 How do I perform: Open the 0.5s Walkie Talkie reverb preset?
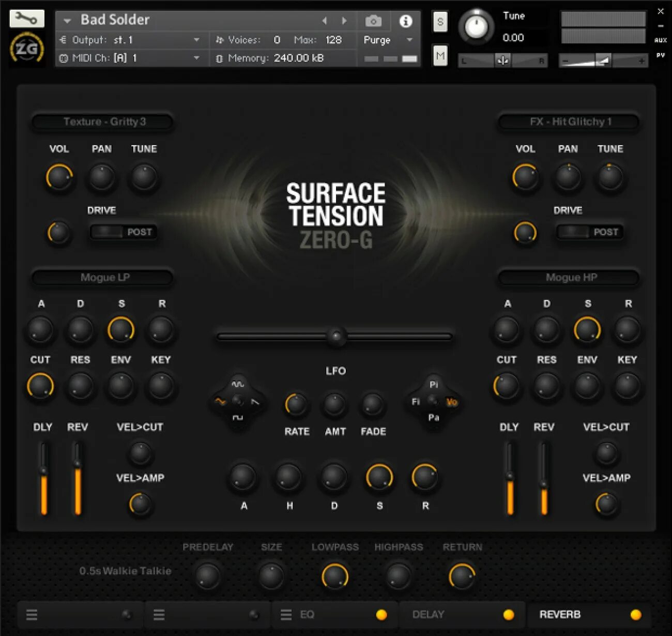[x=125, y=571]
